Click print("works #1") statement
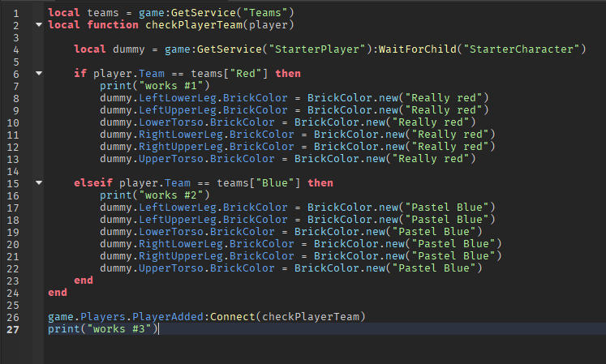Screen dimensions: 606x364 155,85
